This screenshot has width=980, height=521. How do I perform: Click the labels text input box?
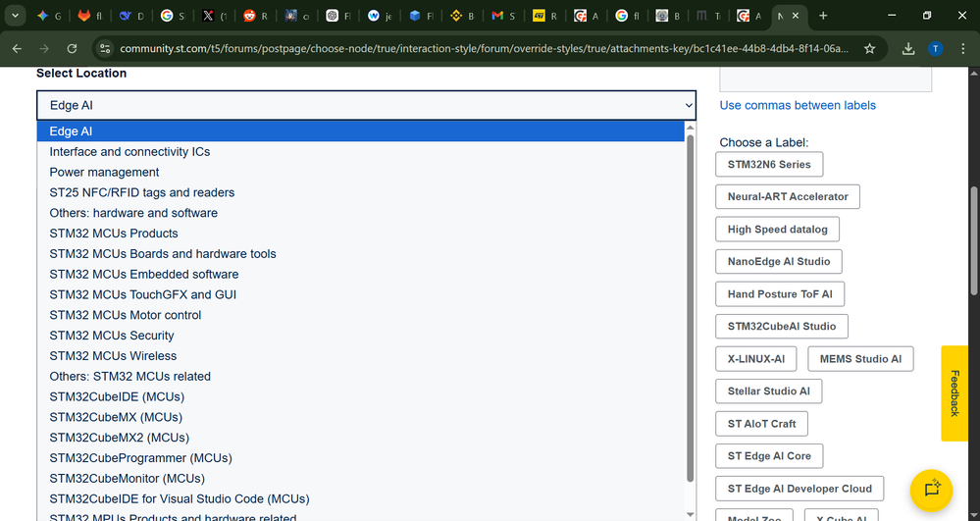pyautogui.click(x=826, y=79)
